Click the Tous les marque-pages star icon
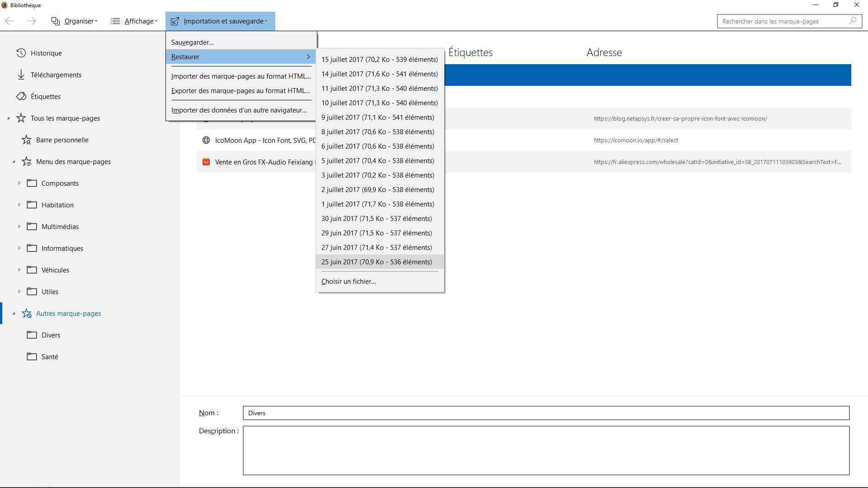 pyautogui.click(x=21, y=118)
